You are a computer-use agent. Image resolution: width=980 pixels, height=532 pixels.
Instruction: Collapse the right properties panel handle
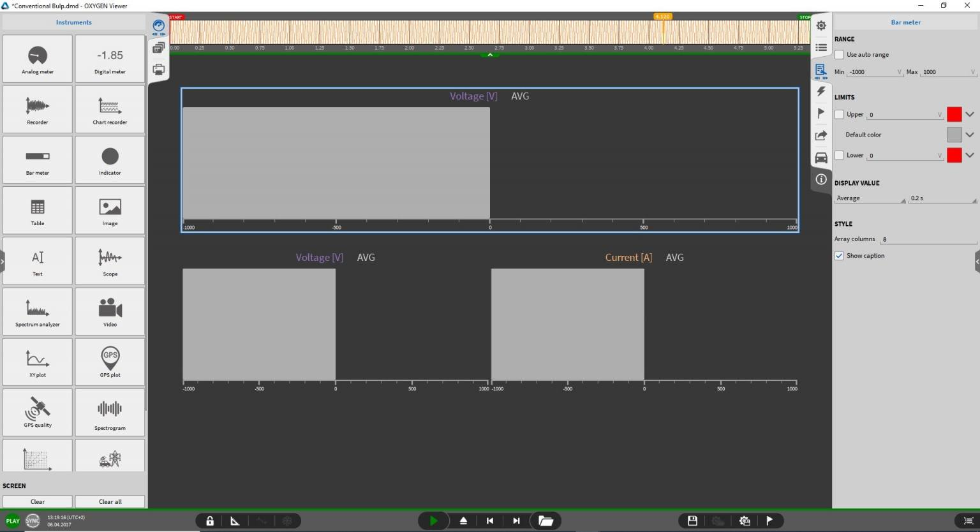coord(977,262)
